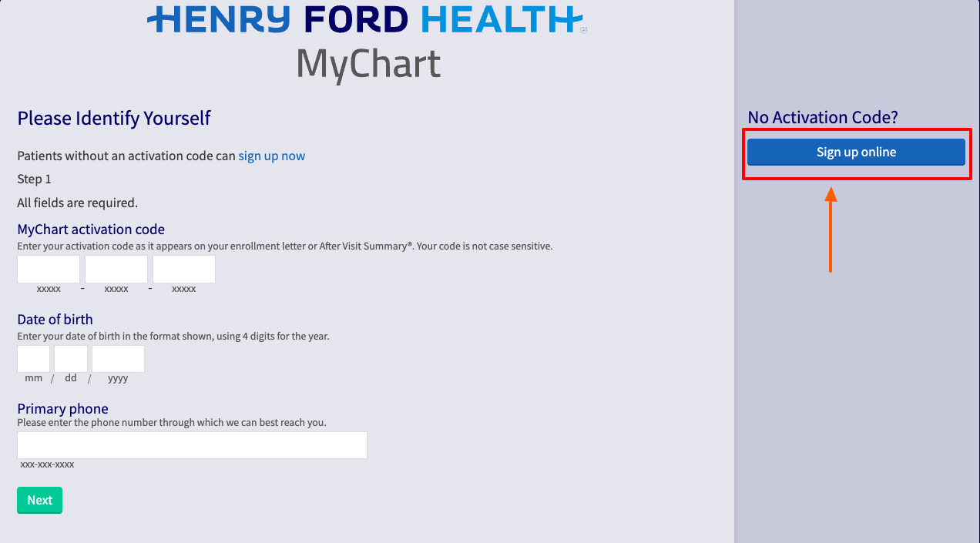This screenshot has height=543, width=980.
Task: Click the date of birth format instructions
Action: tap(173, 337)
